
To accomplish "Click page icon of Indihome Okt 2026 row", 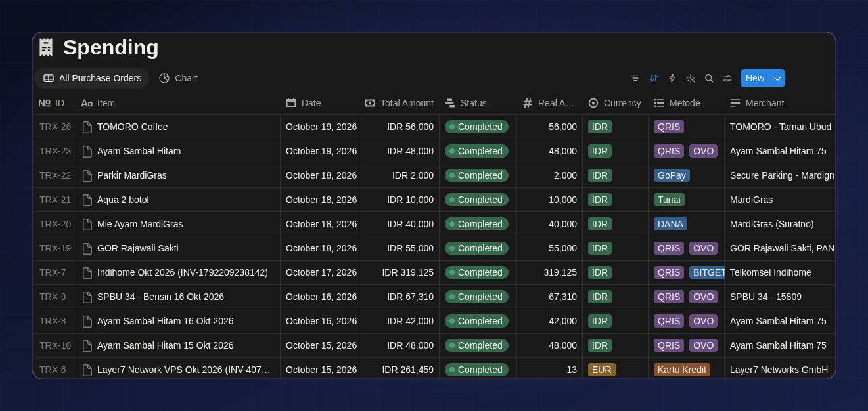I will tap(87, 273).
